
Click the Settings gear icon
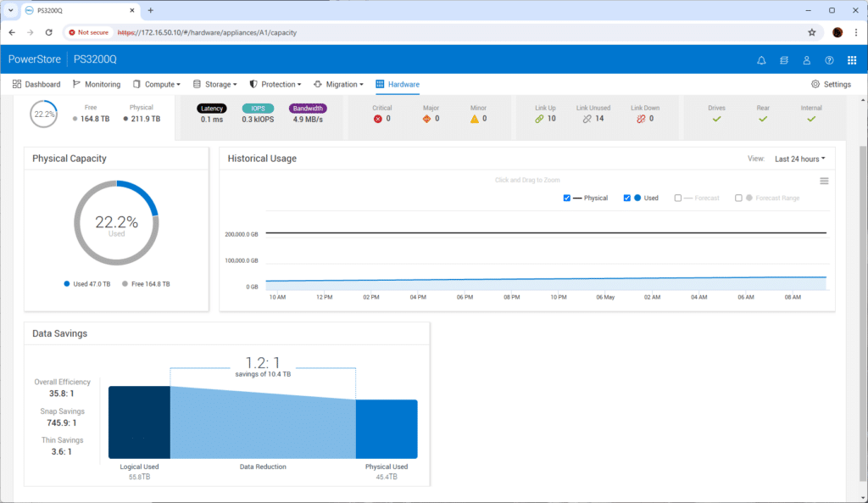pos(815,84)
